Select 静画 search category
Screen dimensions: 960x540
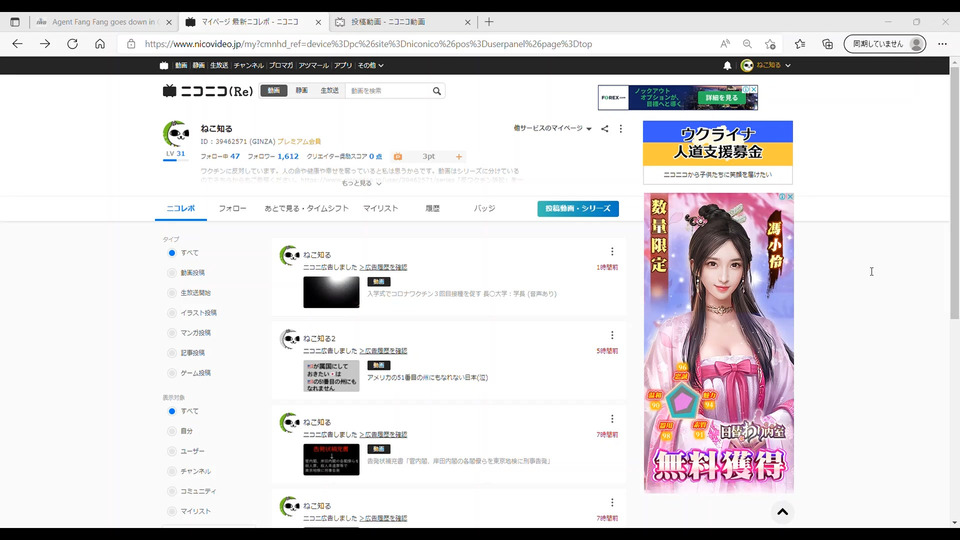coord(301,91)
